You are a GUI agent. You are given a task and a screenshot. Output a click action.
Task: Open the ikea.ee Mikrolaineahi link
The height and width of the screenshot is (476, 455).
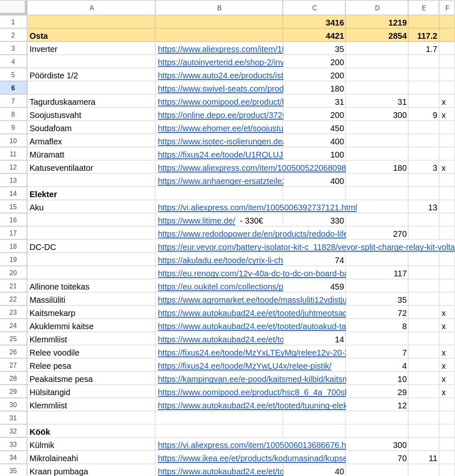point(252,458)
